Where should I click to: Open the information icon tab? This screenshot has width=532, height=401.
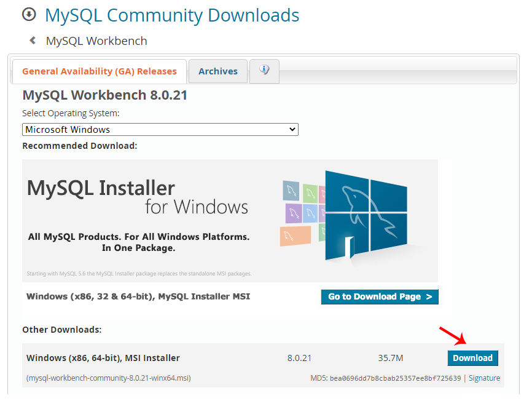[x=264, y=71]
